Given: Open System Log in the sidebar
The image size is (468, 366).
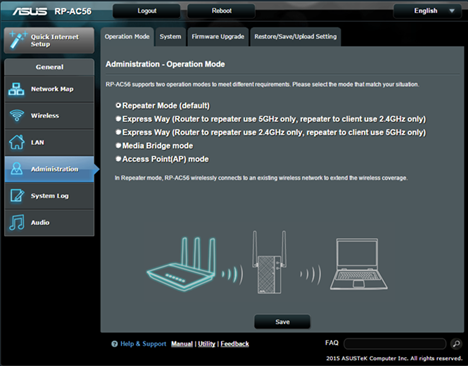Looking at the screenshot, I should 49,196.
